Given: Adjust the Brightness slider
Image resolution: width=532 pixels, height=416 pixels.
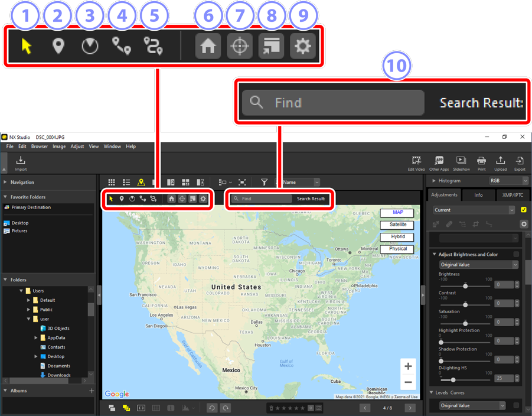Looking at the screenshot, I should [x=465, y=286].
